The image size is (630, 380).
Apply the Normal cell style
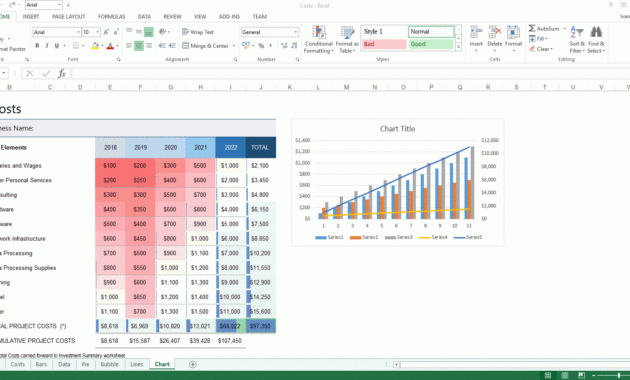point(431,32)
